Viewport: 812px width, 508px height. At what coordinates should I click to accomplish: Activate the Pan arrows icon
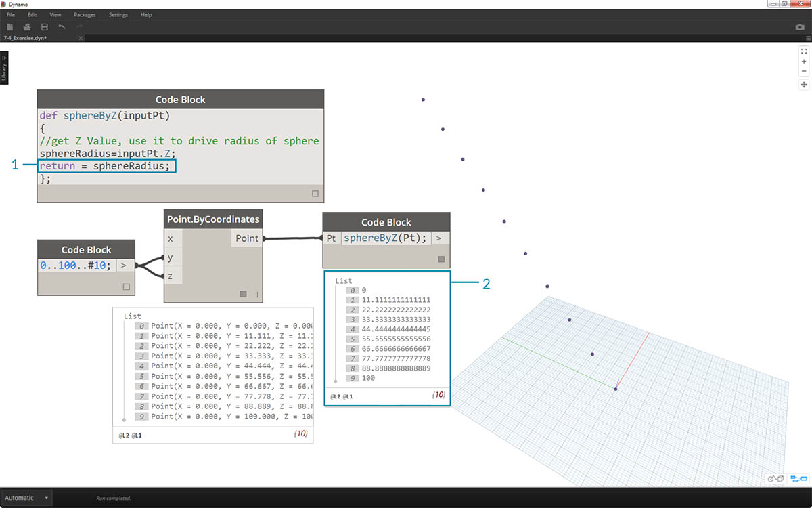804,85
